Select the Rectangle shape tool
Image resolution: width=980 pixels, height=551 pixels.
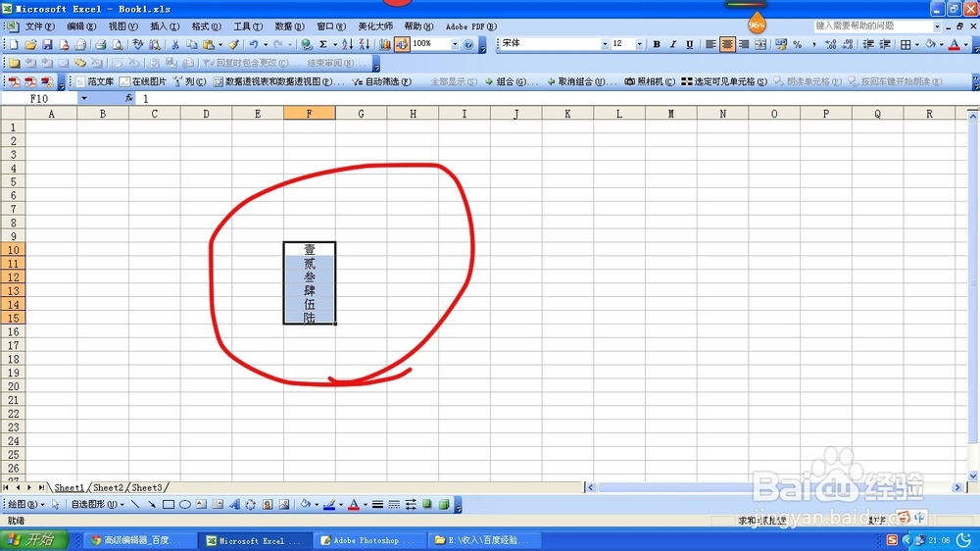coord(169,505)
